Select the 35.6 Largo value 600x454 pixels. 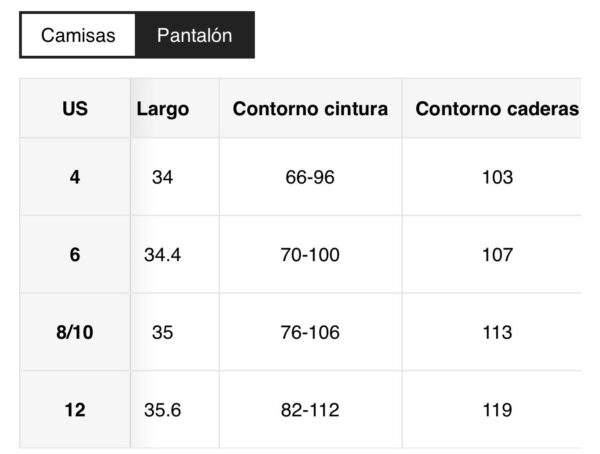163,409
